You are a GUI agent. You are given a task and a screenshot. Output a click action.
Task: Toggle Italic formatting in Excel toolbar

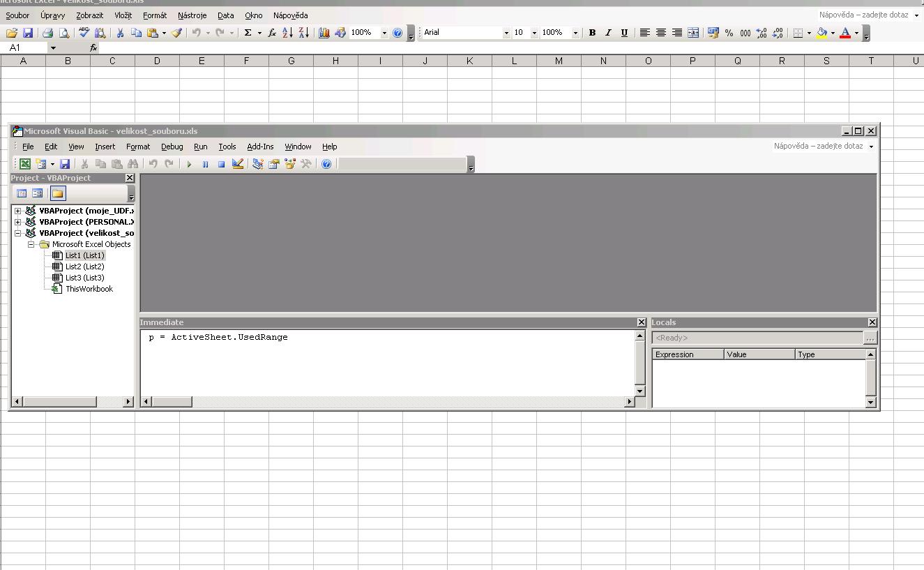(x=608, y=33)
